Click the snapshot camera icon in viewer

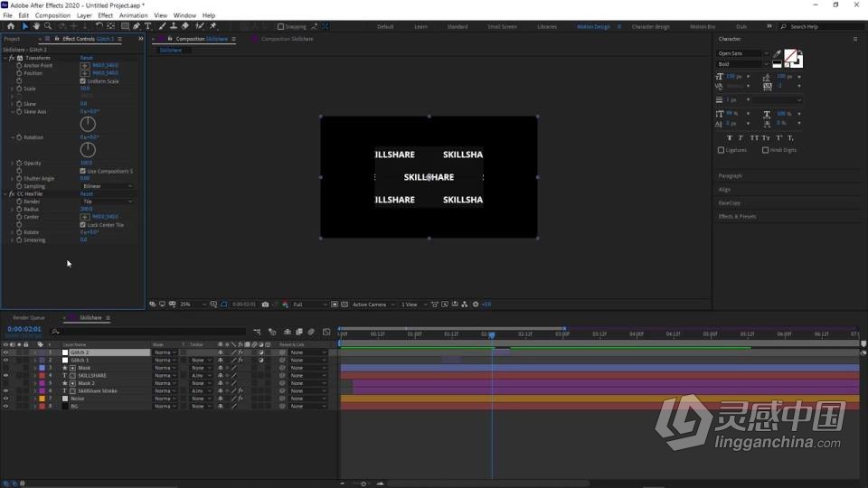(x=265, y=305)
